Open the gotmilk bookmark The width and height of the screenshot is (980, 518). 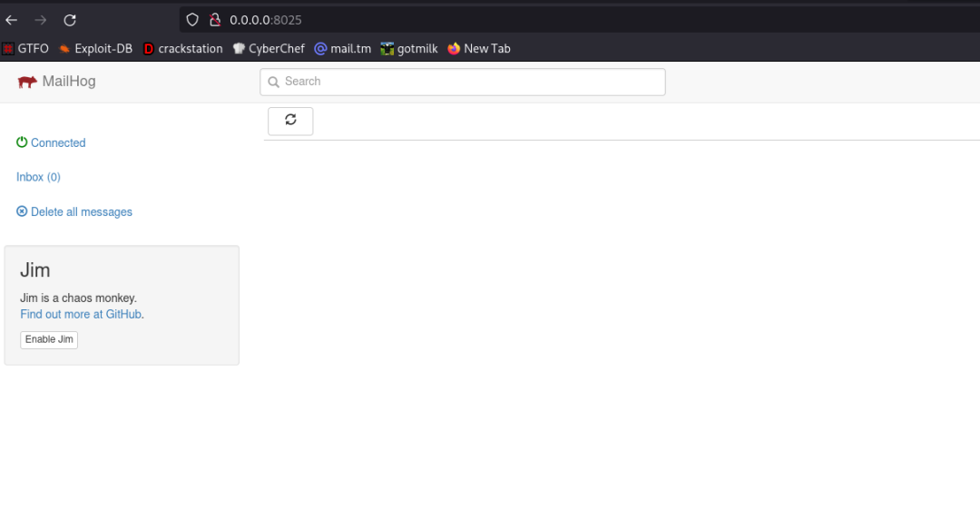pos(409,49)
